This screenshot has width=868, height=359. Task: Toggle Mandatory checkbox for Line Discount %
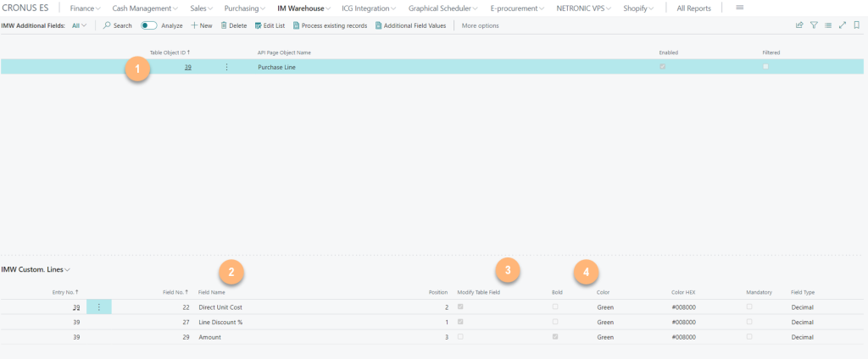[749, 322]
